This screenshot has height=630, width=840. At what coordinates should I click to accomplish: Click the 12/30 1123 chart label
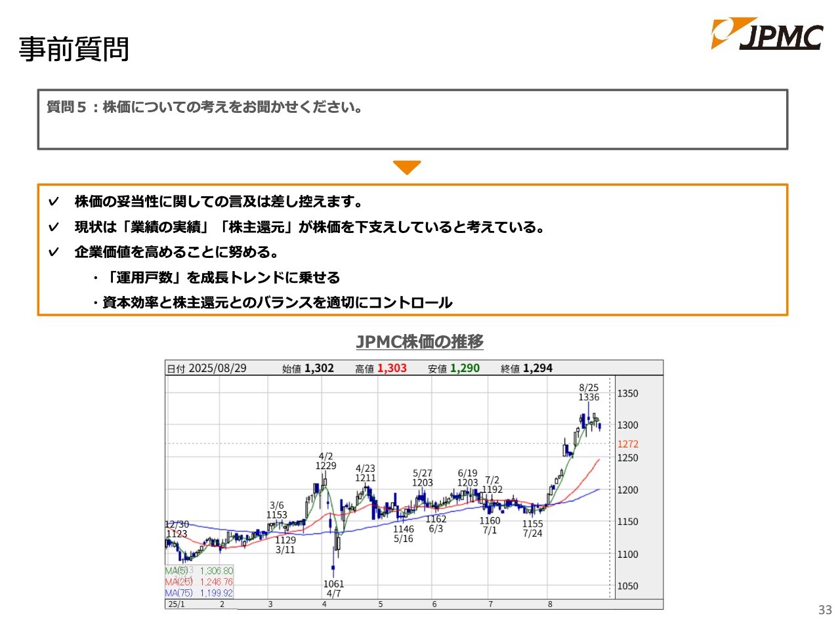pyautogui.click(x=177, y=529)
